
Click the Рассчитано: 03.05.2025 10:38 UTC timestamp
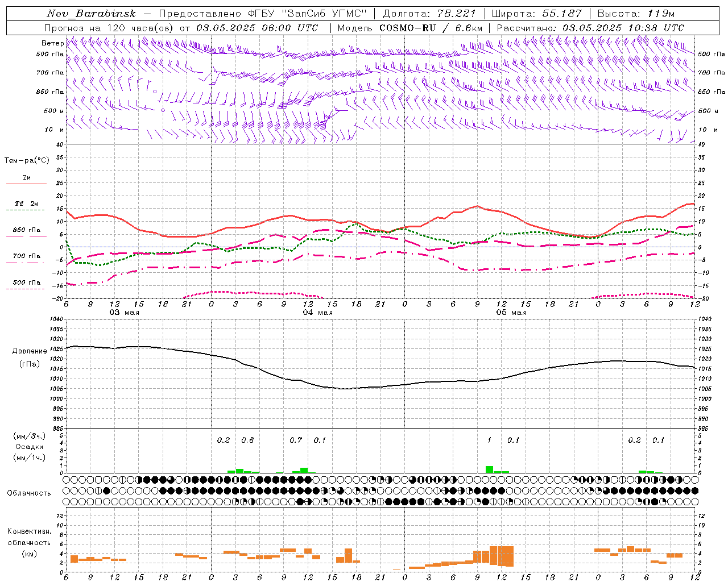tap(590, 28)
